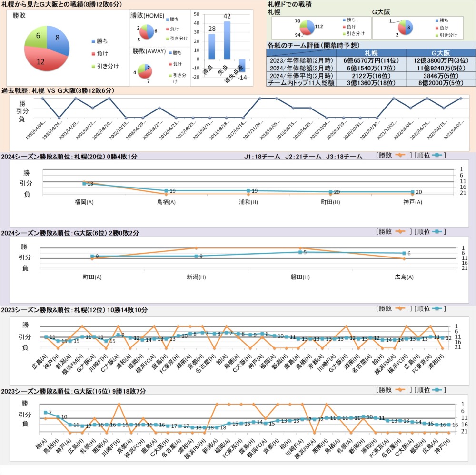Click the チーム内トップ11人総額 row label
This screenshot has width=476, height=475.
(x=301, y=83)
